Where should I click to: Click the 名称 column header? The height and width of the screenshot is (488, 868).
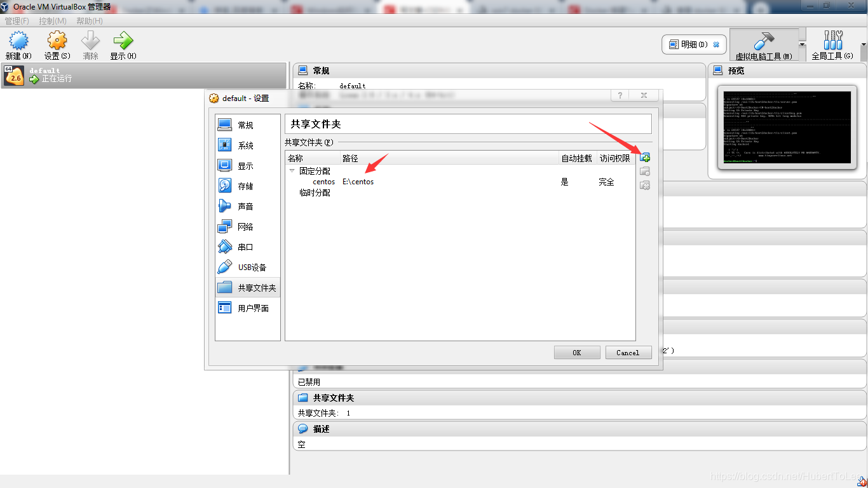click(x=313, y=158)
